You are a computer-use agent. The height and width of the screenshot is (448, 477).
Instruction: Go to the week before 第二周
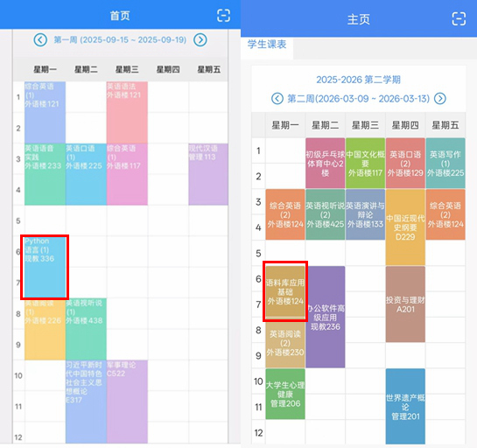[277, 99]
